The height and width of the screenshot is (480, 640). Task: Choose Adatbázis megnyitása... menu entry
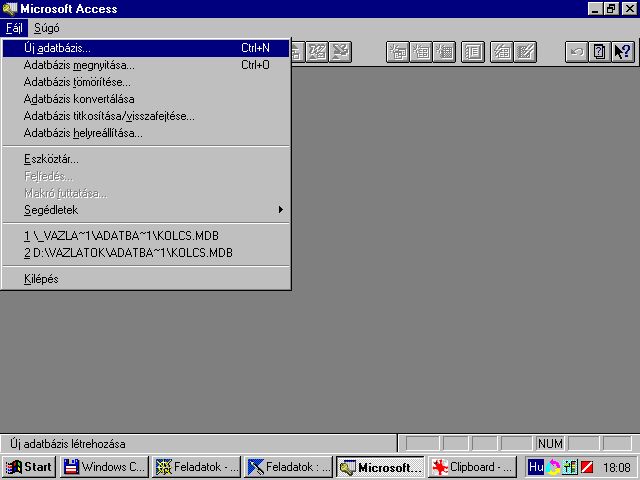pos(146,65)
